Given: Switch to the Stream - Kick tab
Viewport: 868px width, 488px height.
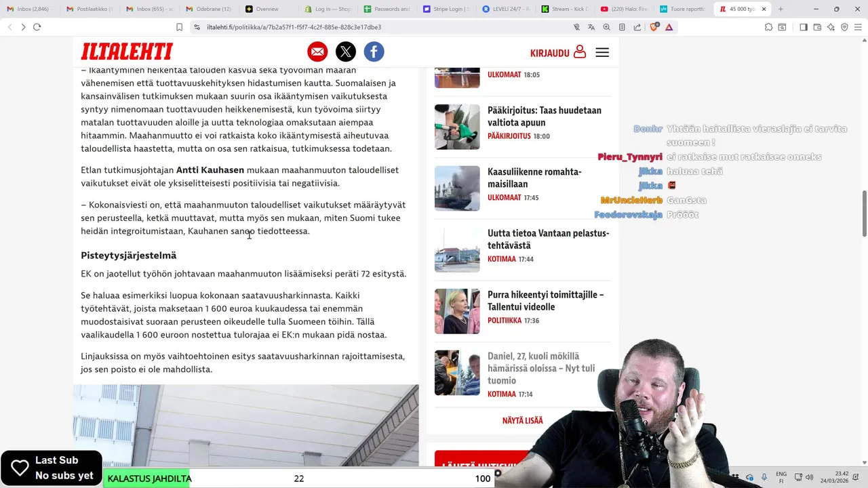Looking at the screenshot, I should pyautogui.click(x=566, y=9).
